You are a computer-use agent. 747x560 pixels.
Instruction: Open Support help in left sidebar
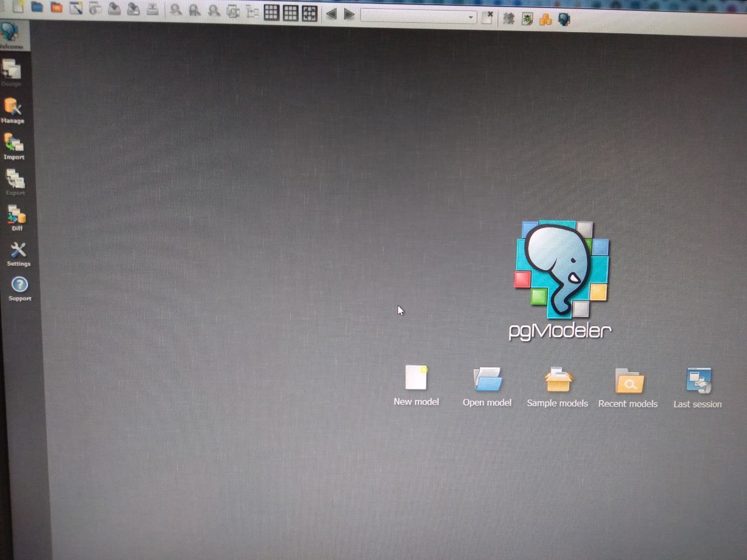tap(20, 288)
